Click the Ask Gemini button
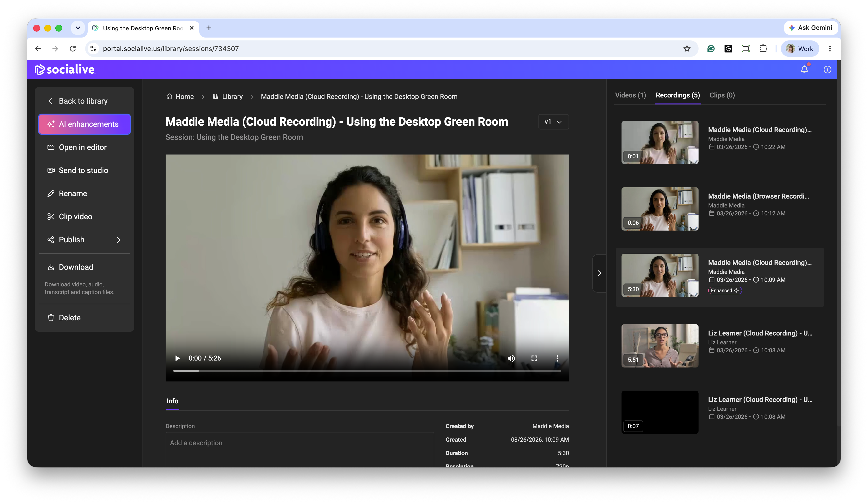The width and height of the screenshot is (868, 503). (x=810, y=28)
